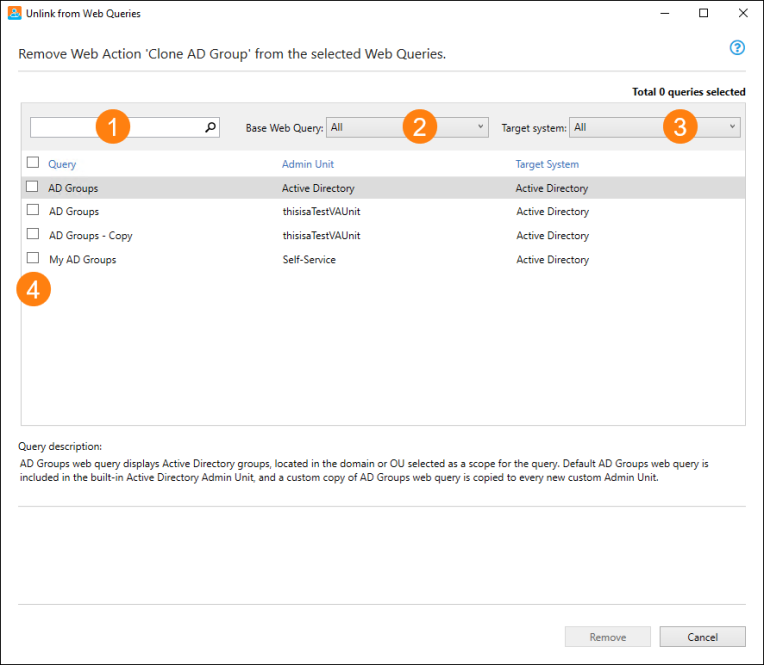This screenshot has width=764, height=665.
Task: Open the Base Web Query dropdown
Action: tap(407, 128)
